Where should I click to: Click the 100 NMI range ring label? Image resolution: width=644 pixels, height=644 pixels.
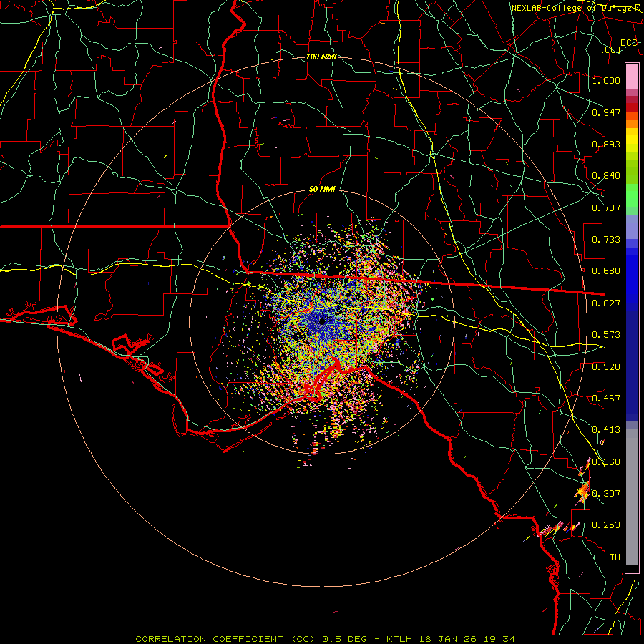coord(321,57)
